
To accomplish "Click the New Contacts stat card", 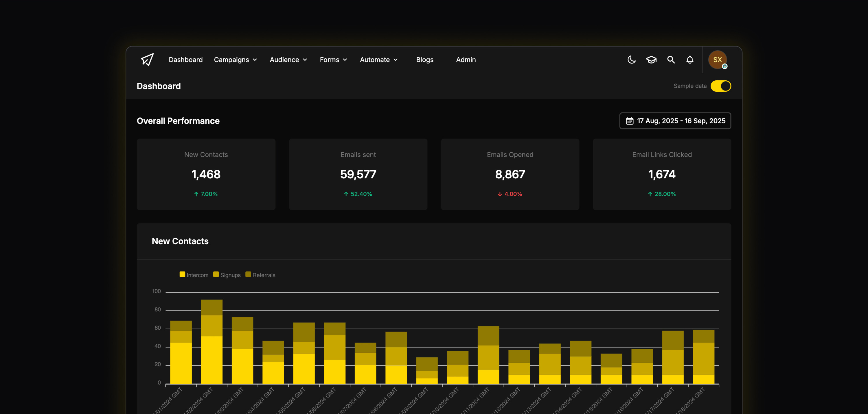I will [206, 174].
